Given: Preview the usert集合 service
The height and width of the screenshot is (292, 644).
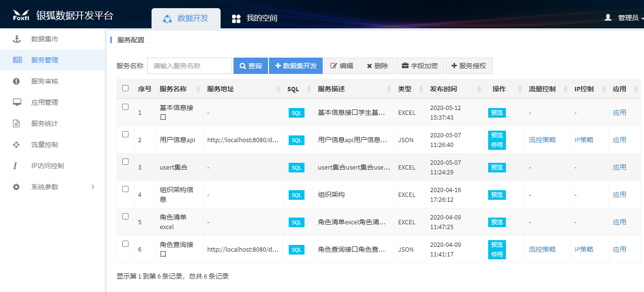Looking at the screenshot, I should [497, 168].
